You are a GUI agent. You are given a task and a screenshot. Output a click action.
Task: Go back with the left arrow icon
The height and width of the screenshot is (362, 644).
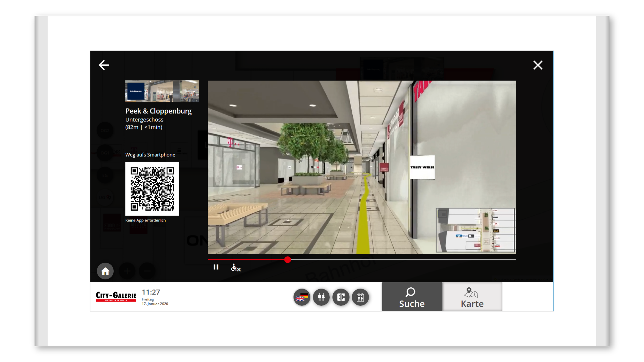click(x=104, y=65)
